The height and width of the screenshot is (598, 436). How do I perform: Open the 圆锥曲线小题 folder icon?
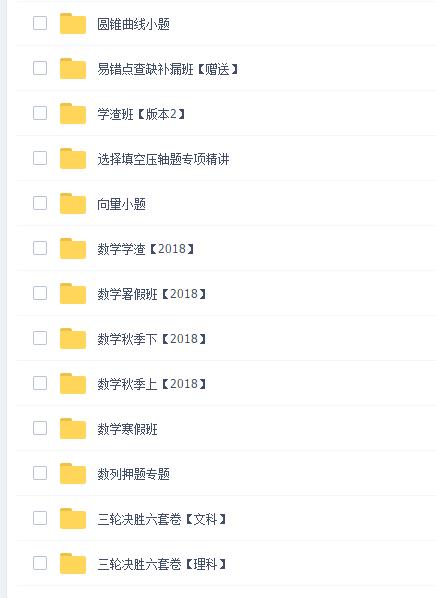click(x=73, y=24)
